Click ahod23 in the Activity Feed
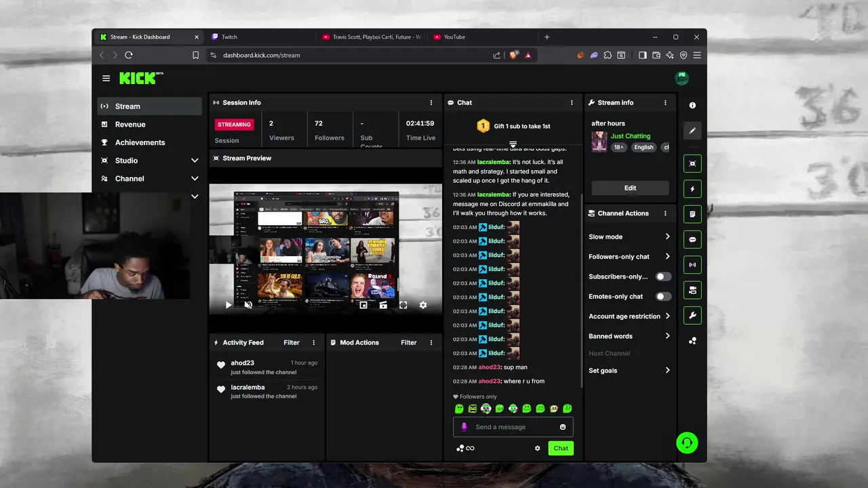Image resolution: width=868 pixels, height=488 pixels. [x=242, y=363]
